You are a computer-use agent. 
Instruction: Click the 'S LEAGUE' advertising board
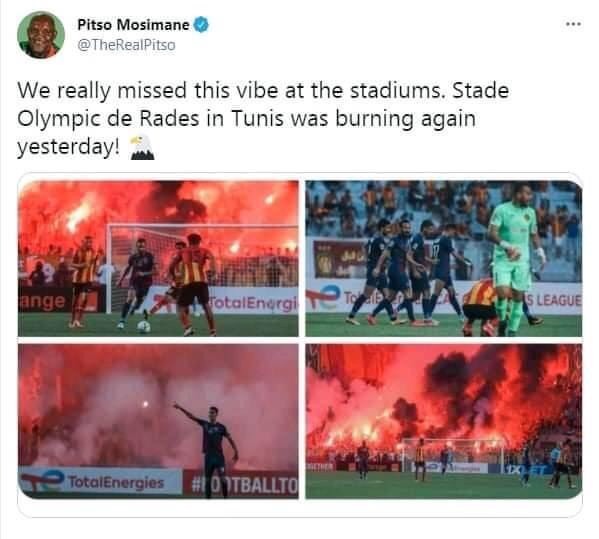(x=553, y=300)
